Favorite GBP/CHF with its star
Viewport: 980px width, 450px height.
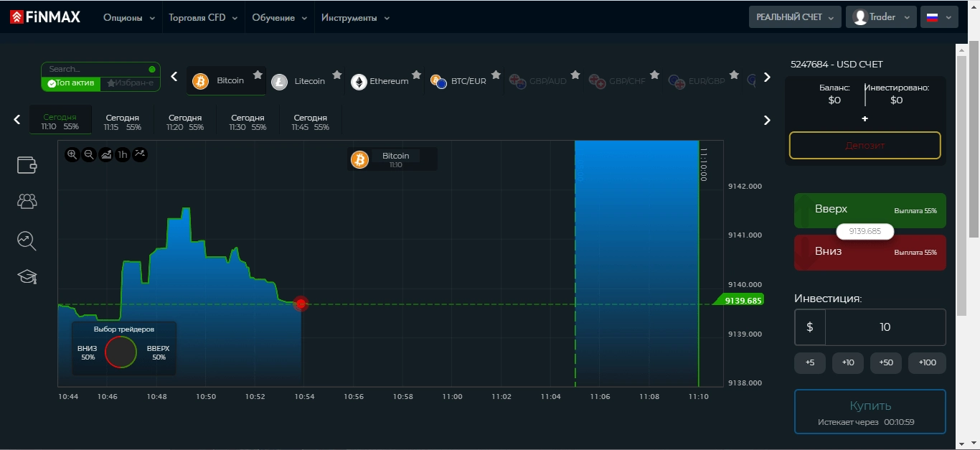tap(654, 74)
